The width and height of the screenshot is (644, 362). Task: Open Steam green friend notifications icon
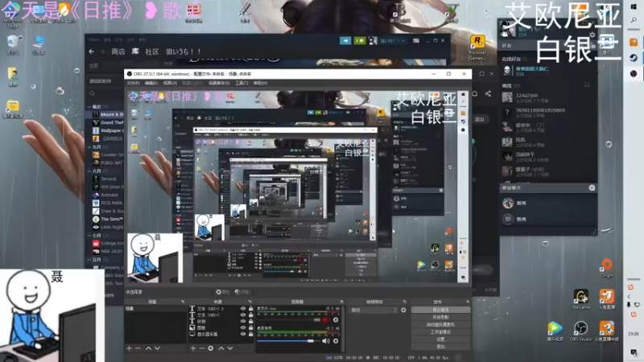coord(359,41)
